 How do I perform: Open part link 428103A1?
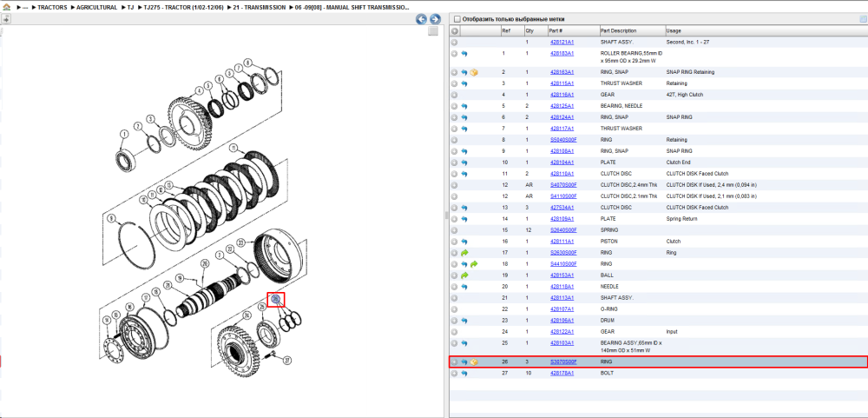click(x=562, y=343)
